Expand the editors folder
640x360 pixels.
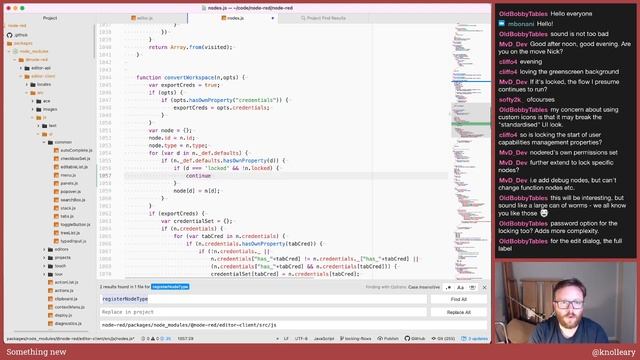click(x=44, y=249)
